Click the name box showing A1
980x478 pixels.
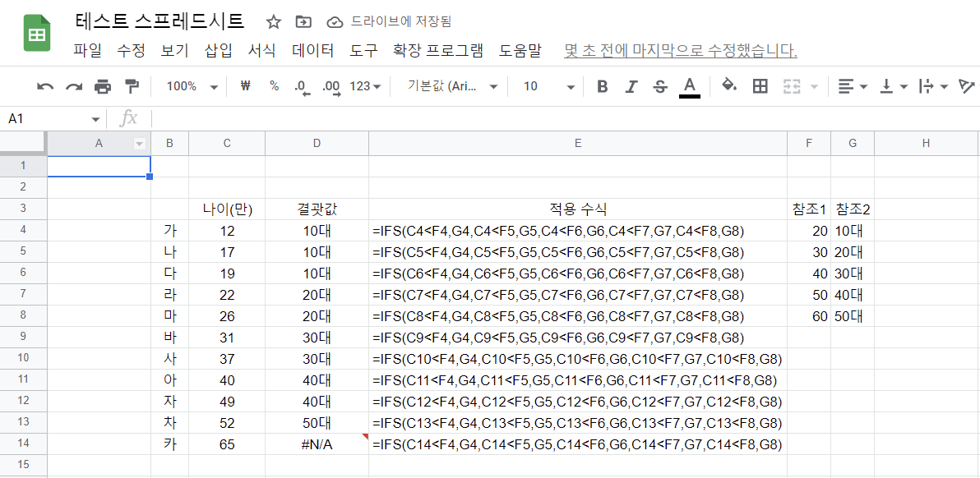pyautogui.click(x=47, y=118)
